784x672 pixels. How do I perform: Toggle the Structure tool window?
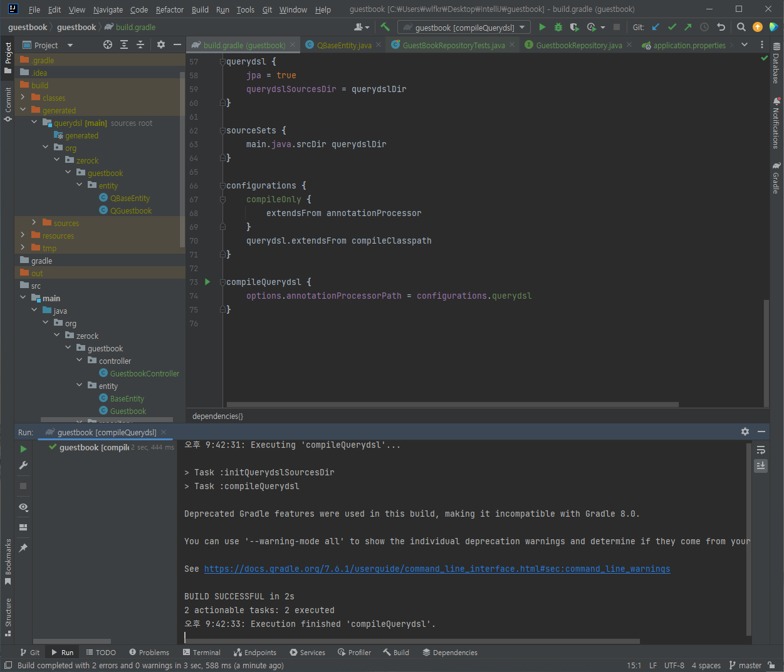click(8, 617)
